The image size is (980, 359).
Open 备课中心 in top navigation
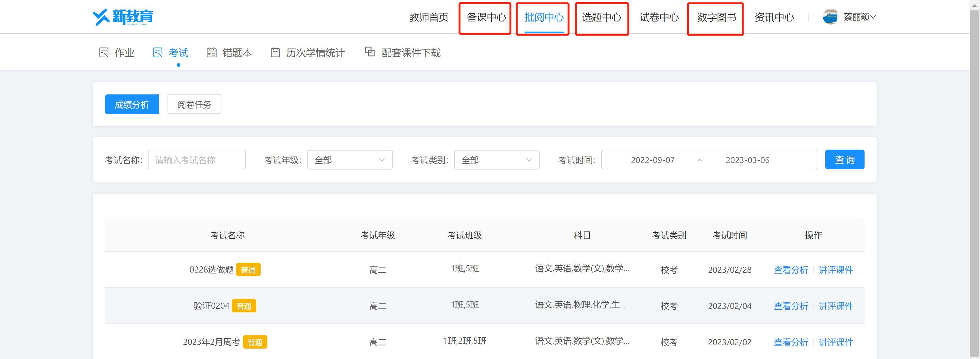(486, 17)
